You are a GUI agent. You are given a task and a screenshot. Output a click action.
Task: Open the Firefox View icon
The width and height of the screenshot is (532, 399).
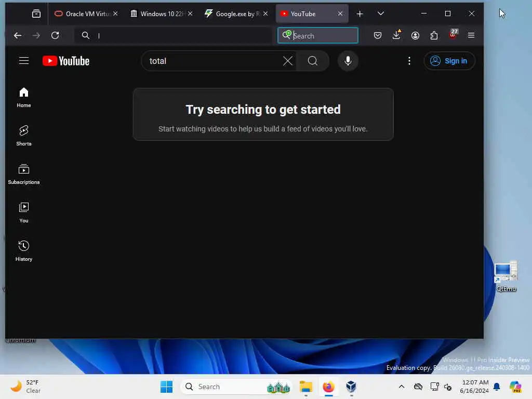point(36,14)
